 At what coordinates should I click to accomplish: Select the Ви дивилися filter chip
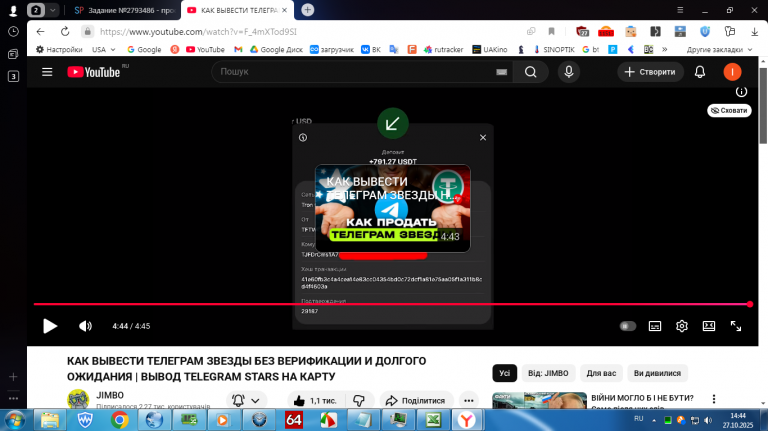pos(657,373)
